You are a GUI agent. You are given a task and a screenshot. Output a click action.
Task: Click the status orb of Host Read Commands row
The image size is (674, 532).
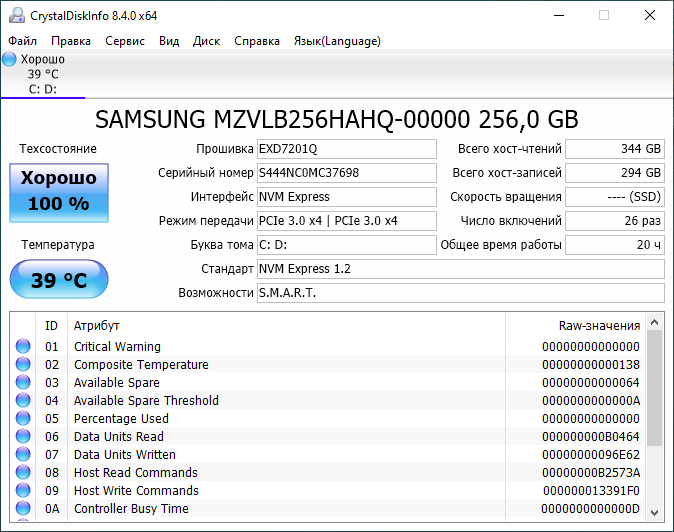point(23,473)
